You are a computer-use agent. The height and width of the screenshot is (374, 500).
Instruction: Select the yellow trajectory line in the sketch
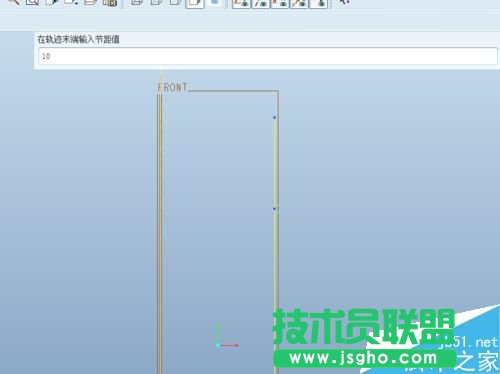275,245
